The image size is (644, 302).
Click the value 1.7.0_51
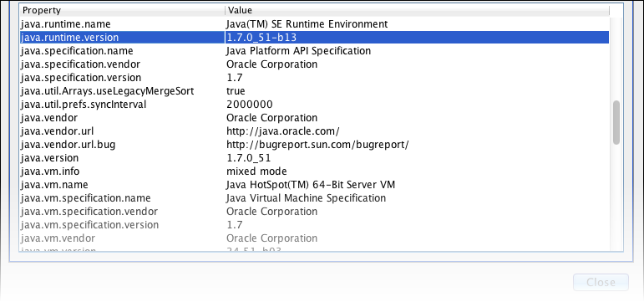(x=248, y=158)
